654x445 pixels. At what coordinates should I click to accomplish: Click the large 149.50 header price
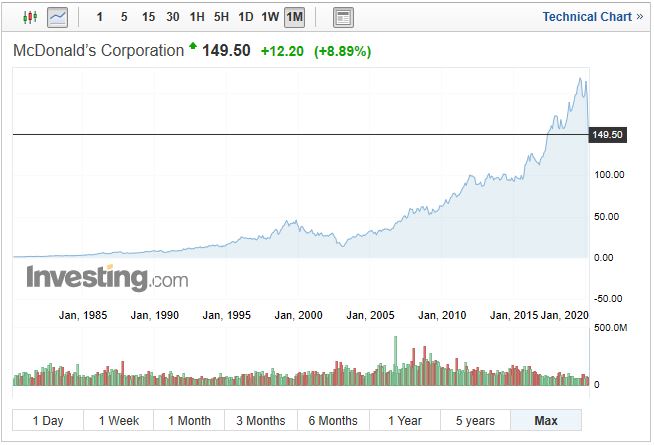226,50
